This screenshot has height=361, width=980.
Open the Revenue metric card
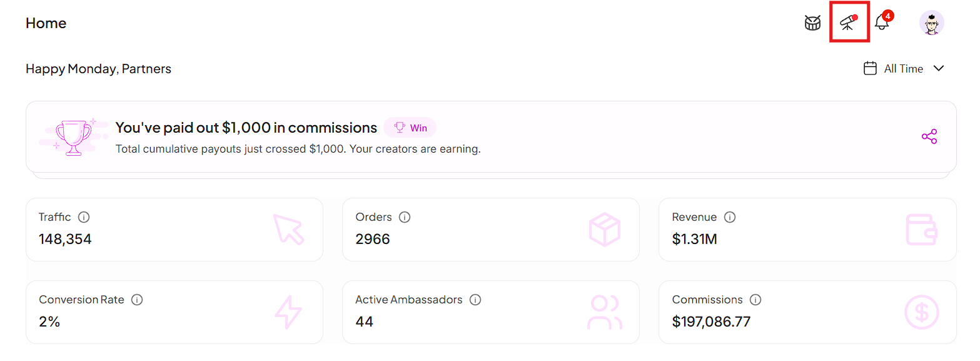point(807,230)
